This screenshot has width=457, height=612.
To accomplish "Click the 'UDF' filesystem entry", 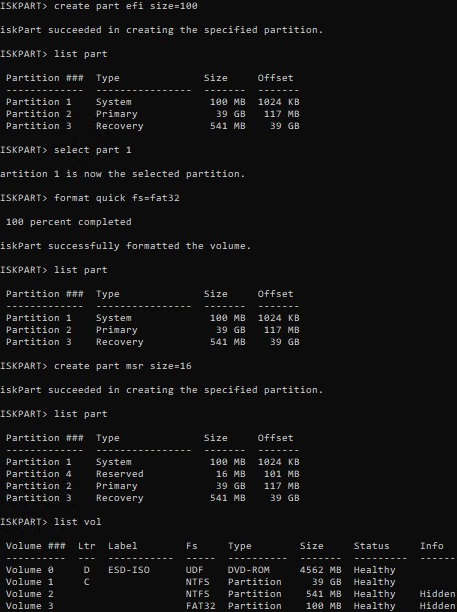I will click(x=194, y=570).
